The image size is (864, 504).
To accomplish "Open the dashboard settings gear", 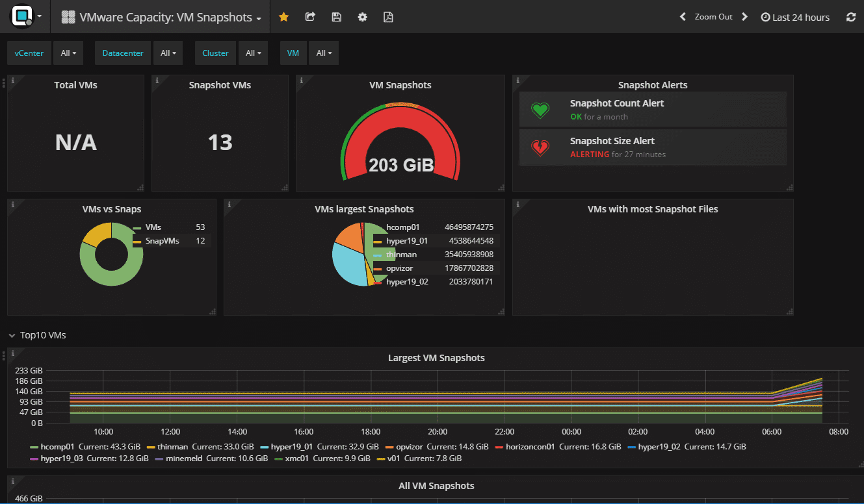I will click(362, 17).
